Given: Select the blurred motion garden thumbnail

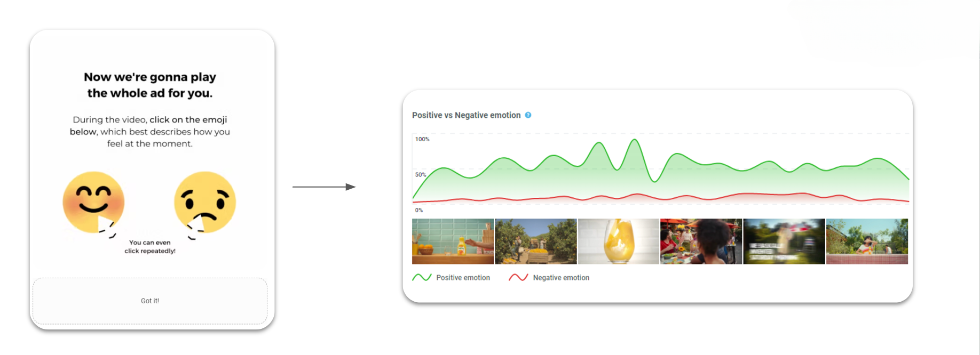Looking at the screenshot, I should pos(784,241).
